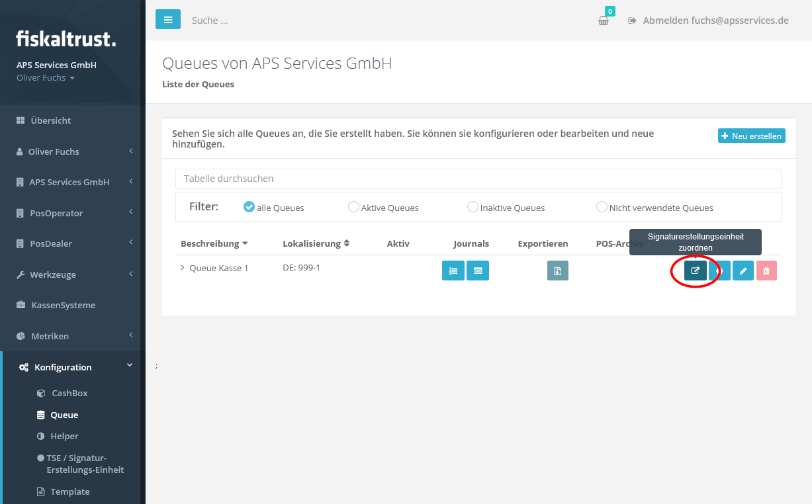Filter by Nicht verwendete Queues
The width and height of the screenshot is (812, 504).
click(x=602, y=207)
